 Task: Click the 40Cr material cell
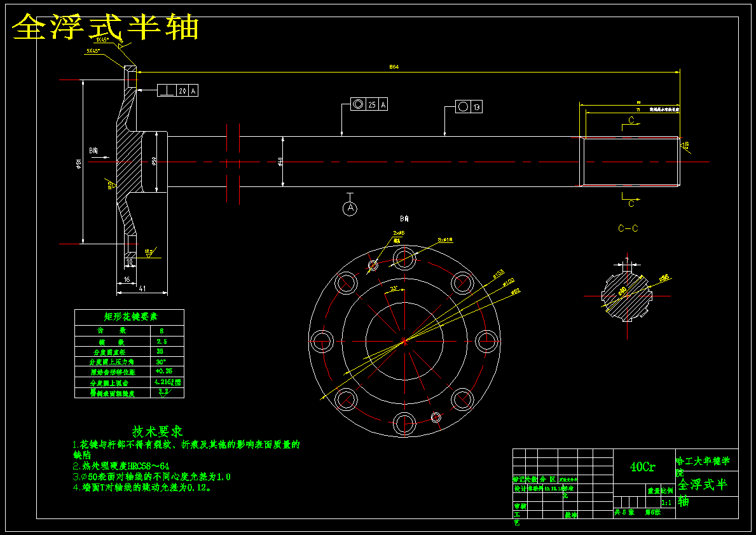point(643,467)
